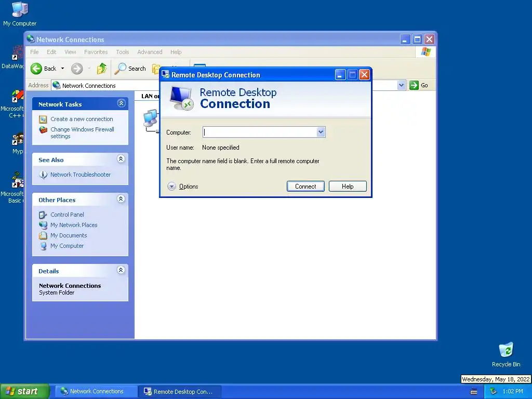
Task: Click the Create a new connection icon
Action: click(43, 119)
